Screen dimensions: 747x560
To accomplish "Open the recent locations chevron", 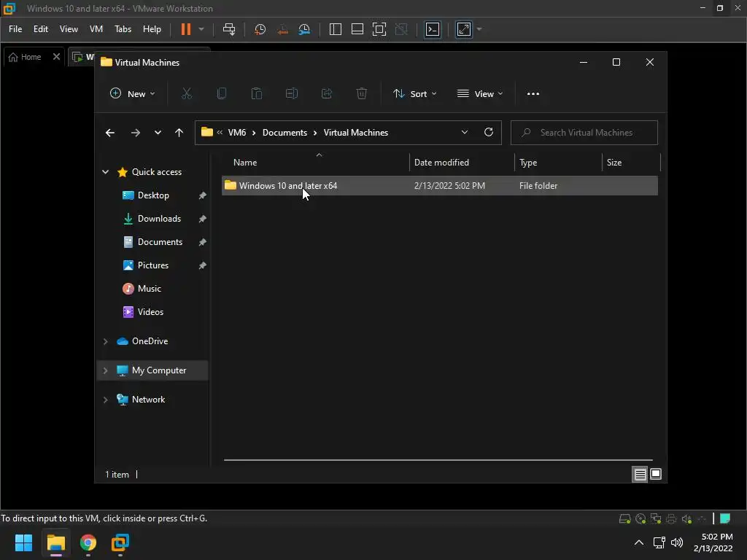I will point(158,133).
